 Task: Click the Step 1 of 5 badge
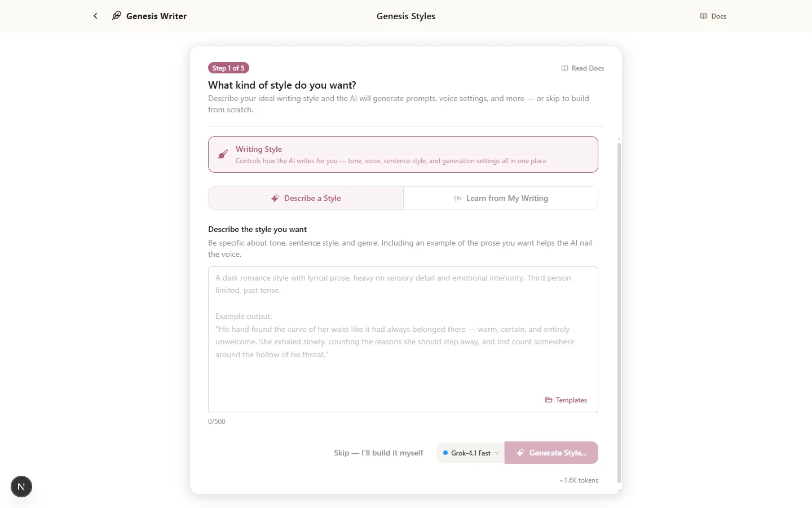pos(228,68)
